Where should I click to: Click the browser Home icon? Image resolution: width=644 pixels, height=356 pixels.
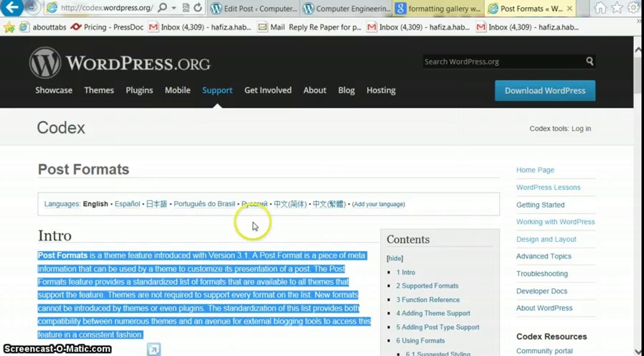coord(600,8)
